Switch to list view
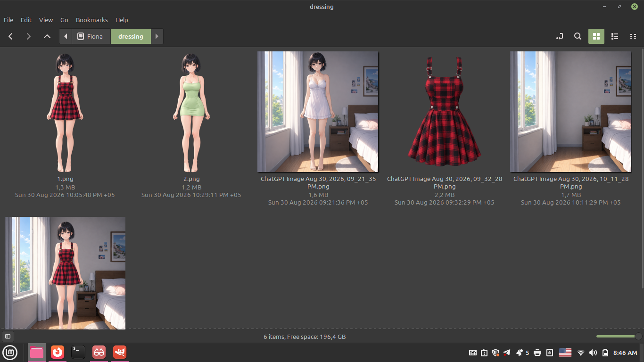This screenshot has height=362, width=644. pyautogui.click(x=615, y=36)
